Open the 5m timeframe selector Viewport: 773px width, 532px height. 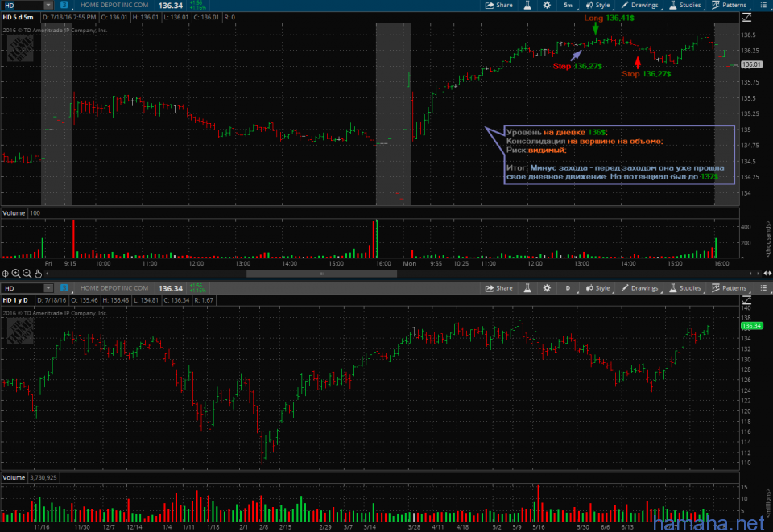pos(568,6)
